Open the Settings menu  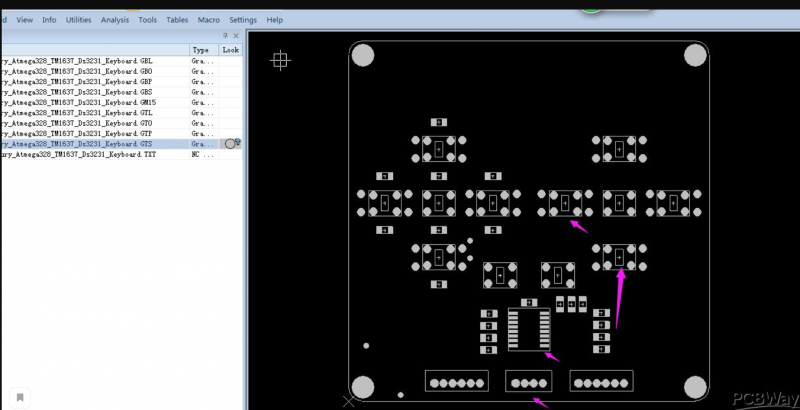(243, 20)
